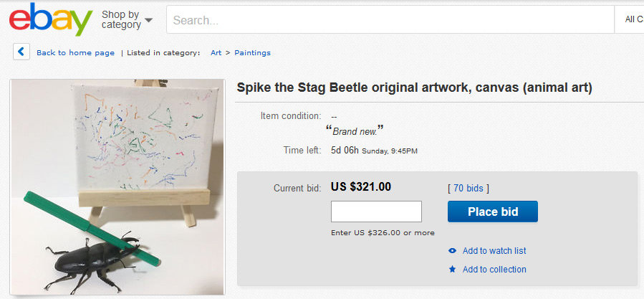Click the eBay logo
644x299 pixels.
(x=50, y=19)
